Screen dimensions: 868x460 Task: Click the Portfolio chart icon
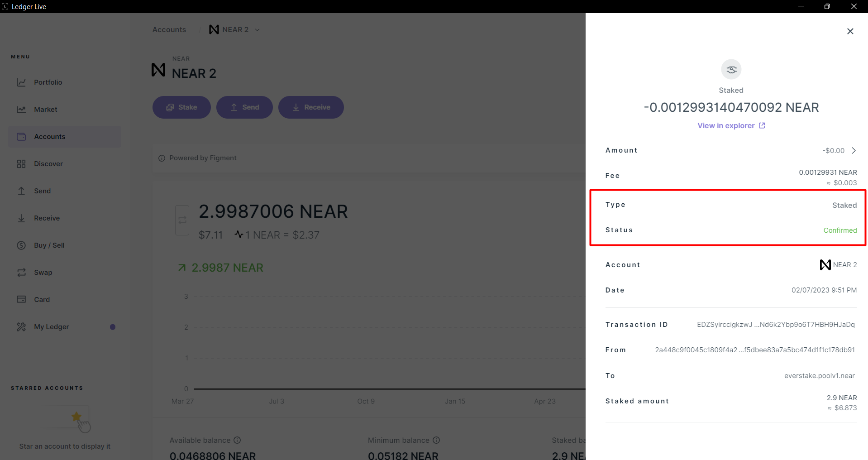21,82
